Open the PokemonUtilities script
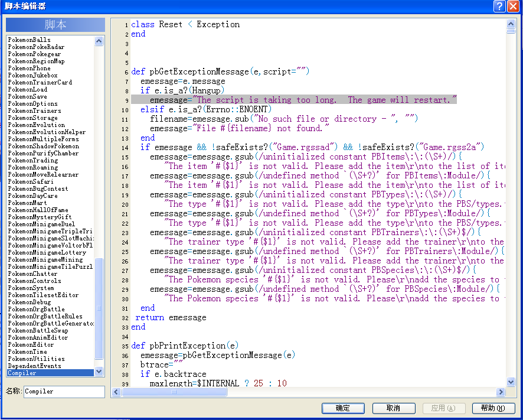This screenshot has height=420, width=523. pyautogui.click(x=37, y=359)
